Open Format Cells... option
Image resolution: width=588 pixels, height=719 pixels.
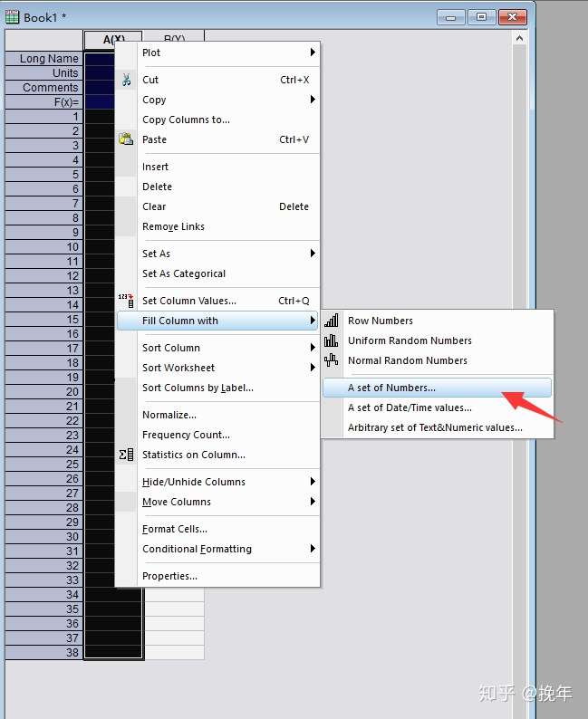coord(217,529)
